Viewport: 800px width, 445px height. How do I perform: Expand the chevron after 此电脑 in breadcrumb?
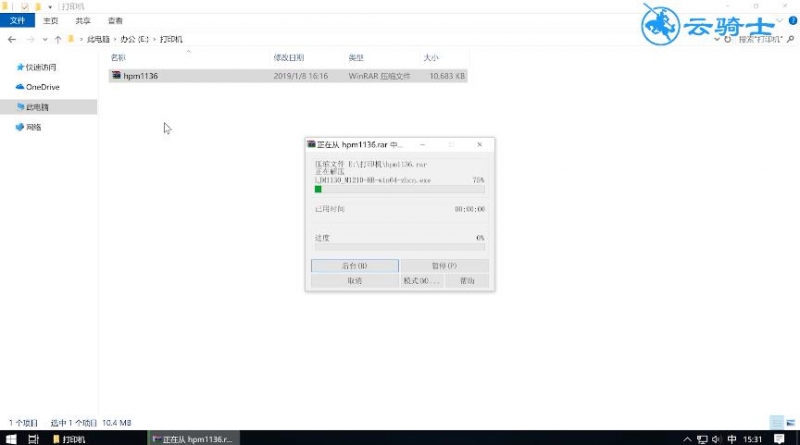coord(115,39)
